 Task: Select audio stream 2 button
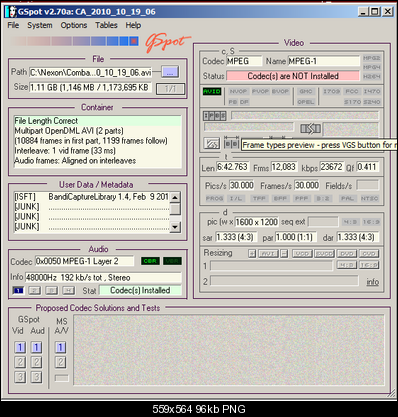tap(35, 290)
